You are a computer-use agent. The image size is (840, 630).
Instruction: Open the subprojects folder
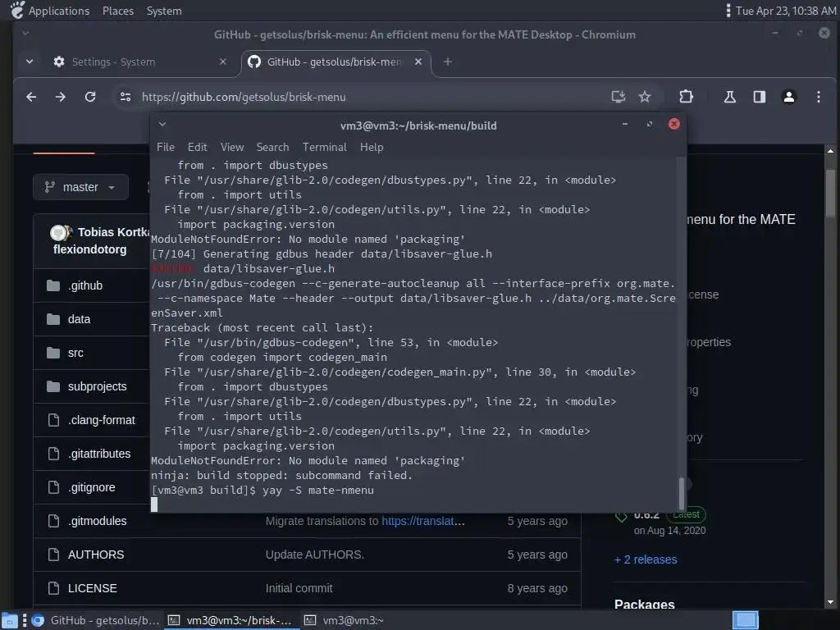point(98,387)
